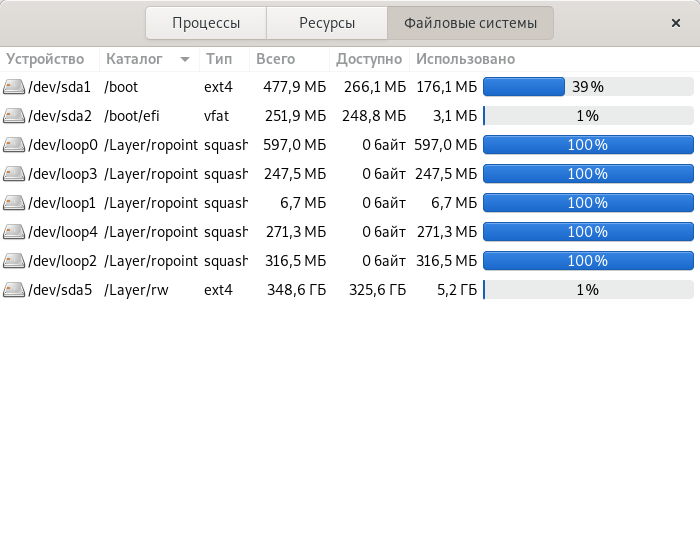This screenshot has width=700, height=547.
Task: Open the Ресурсы tab
Action: (327, 23)
